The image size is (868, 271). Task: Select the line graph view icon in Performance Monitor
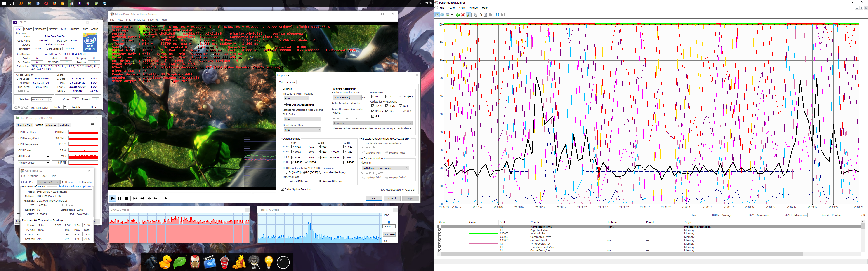pyautogui.click(x=437, y=15)
